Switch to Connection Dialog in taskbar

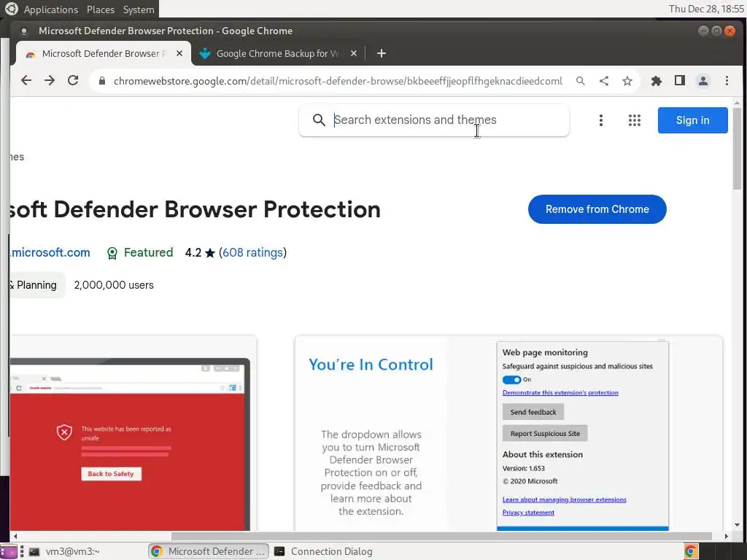324,551
